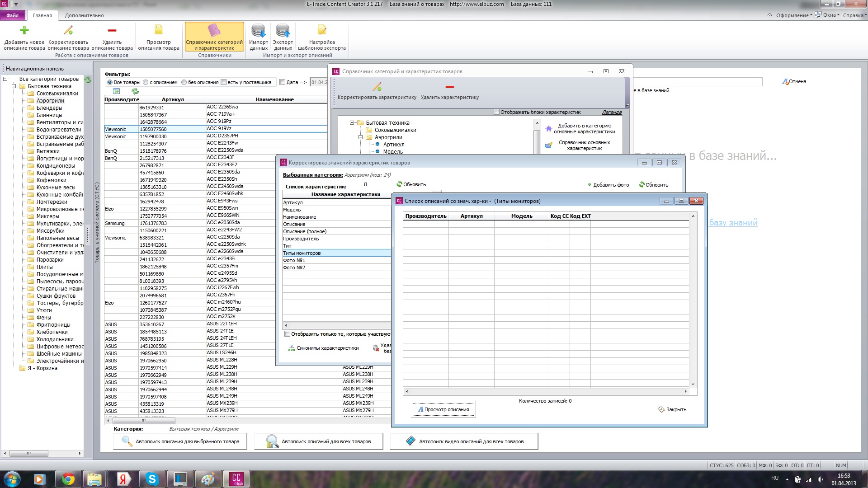Click the icon of Автопоиск видео описаний
Image resolution: width=868 pixels, height=488 pixels.
coord(410,441)
